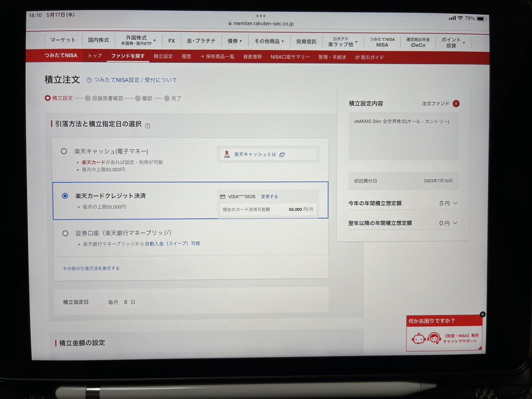The image size is (532, 399).
Task: Open the 国内株式 menu
Action: 98,40
